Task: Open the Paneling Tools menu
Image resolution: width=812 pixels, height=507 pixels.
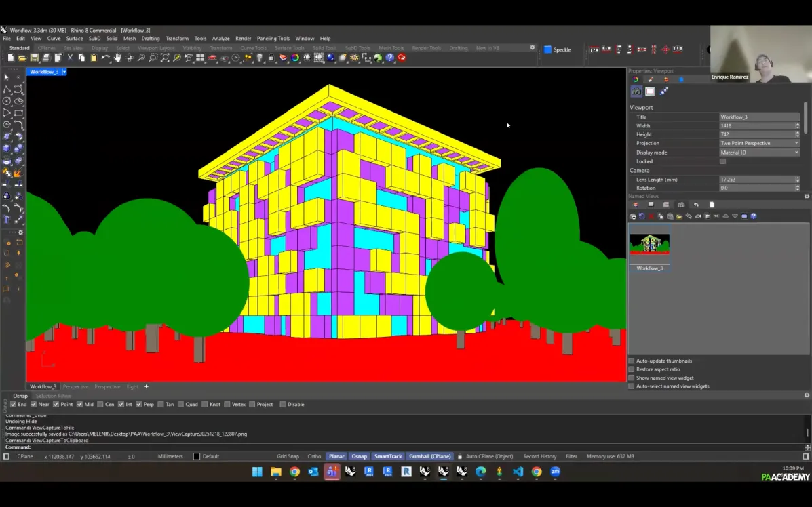Action: [273, 39]
